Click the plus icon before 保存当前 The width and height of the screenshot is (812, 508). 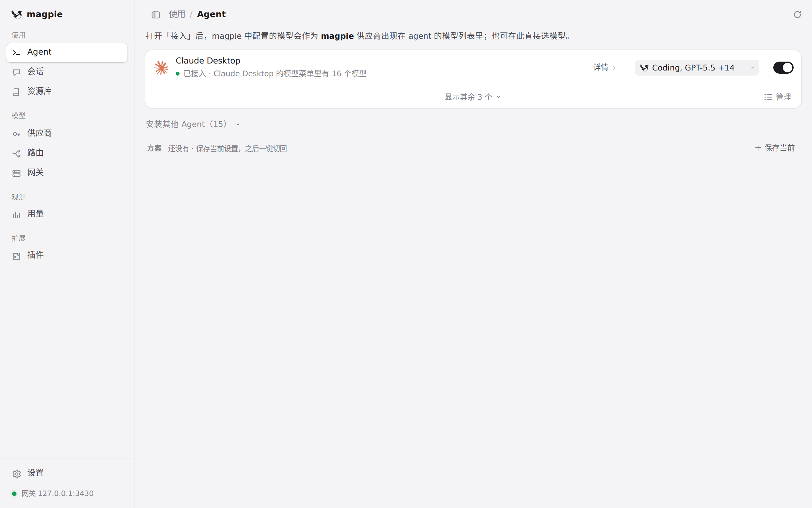click(x=758, y=148)
